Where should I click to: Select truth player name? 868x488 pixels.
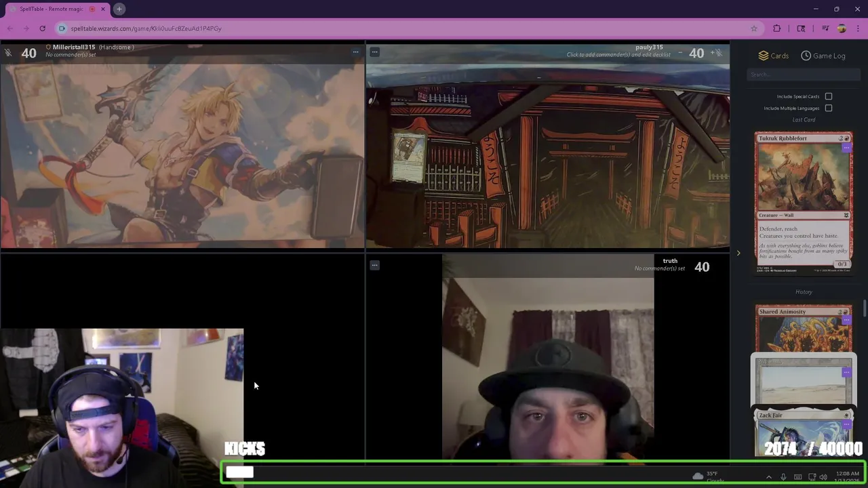click(x=670, y=261)
